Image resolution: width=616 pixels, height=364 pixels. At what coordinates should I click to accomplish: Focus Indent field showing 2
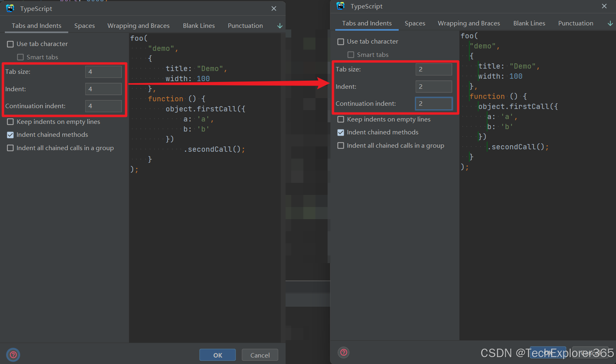[x=434, y=87]
